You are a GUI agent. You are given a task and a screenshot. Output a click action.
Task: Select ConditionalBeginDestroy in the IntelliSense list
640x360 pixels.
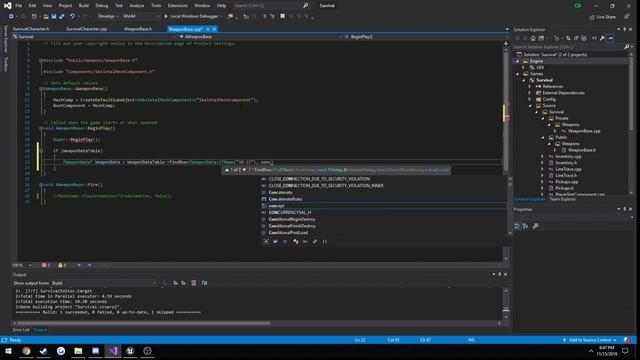click(292, 219)
